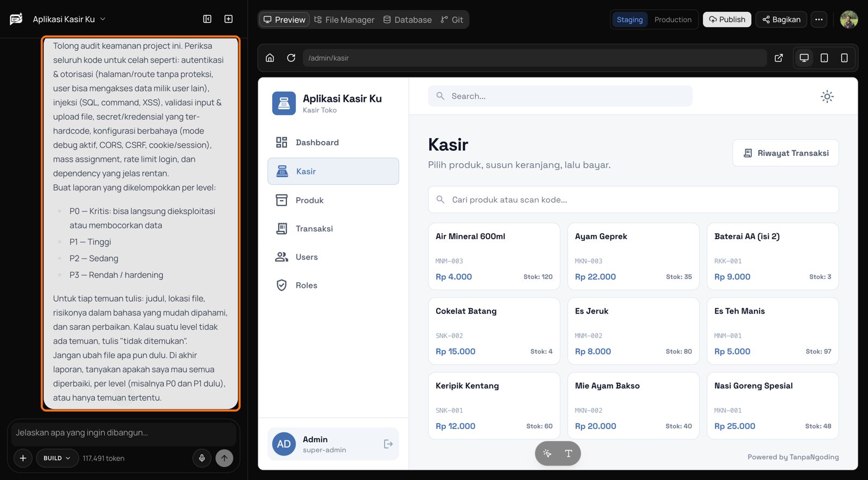Open the Database tab

coord(407,20)
